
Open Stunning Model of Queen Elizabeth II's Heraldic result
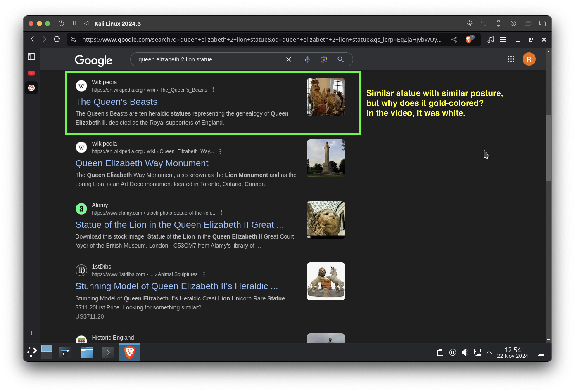pos(176,286)
